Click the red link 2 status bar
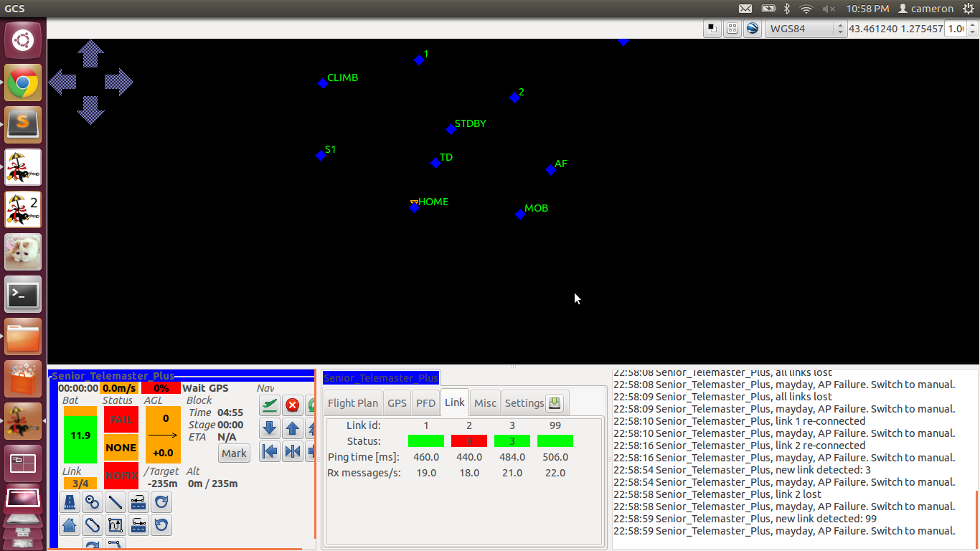 469,441
